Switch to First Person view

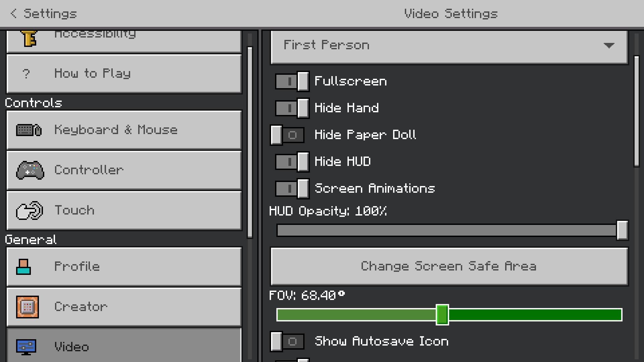click(x=449, y=45)
